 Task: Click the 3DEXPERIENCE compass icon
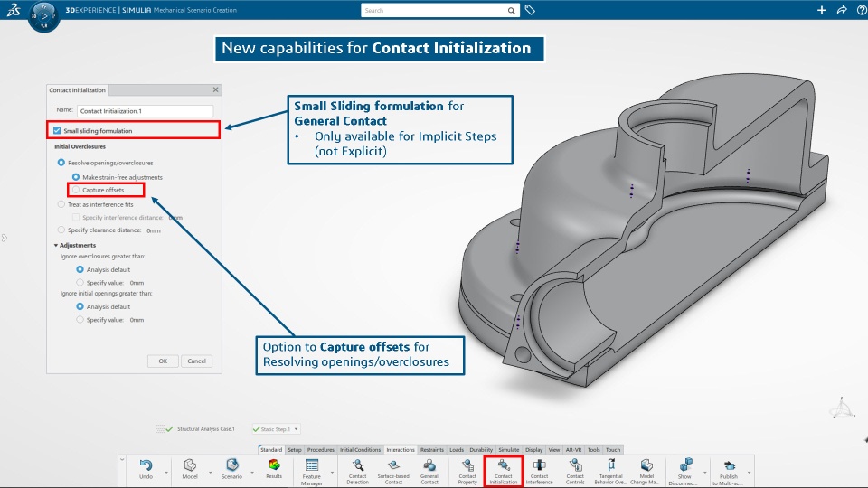click(x=43, y=15)
